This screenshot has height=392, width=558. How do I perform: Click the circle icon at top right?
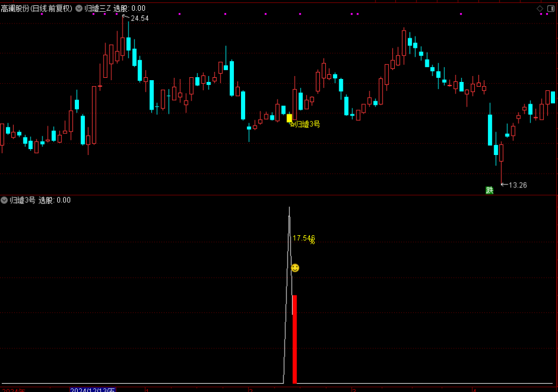pos(552,8)
